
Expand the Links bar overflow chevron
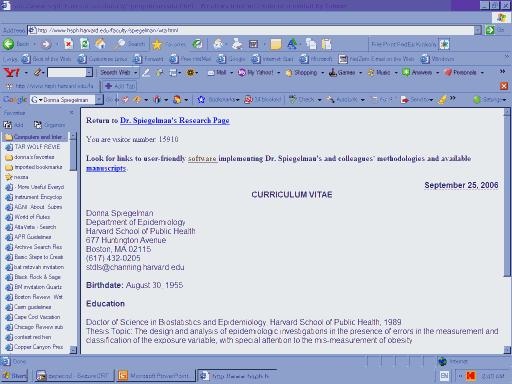507,57
